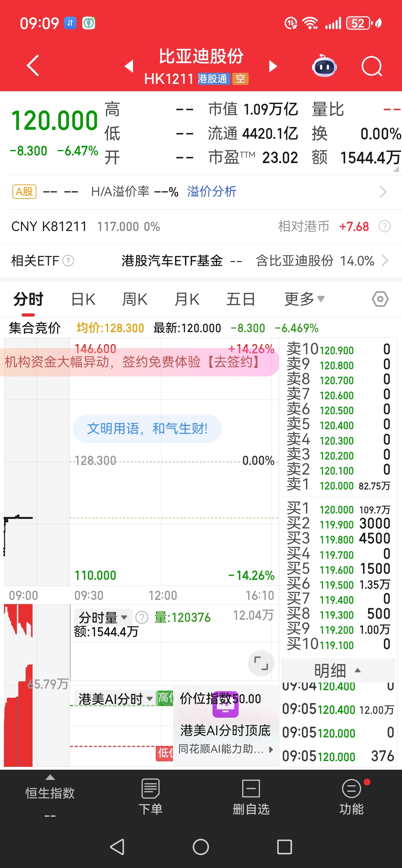Tap the help icon next to 分时量
This screenshot has width=402, height=868.
(x=142, y=617)
